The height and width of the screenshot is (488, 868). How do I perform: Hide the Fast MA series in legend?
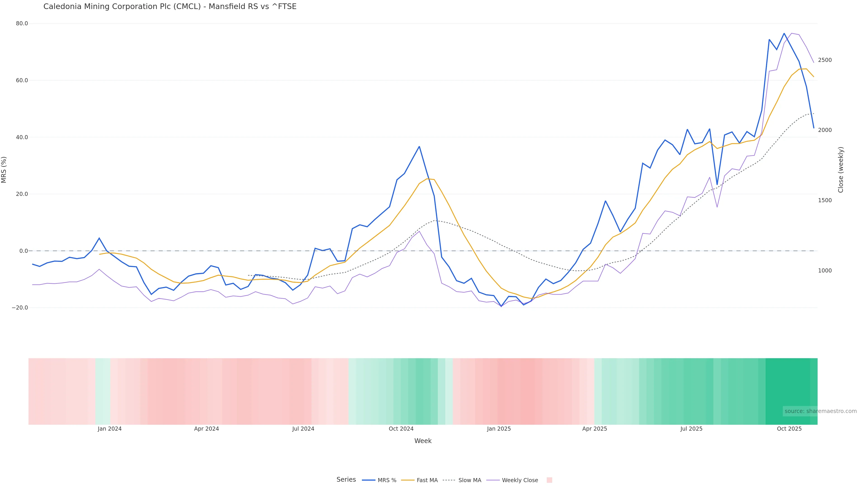[427, 480]
